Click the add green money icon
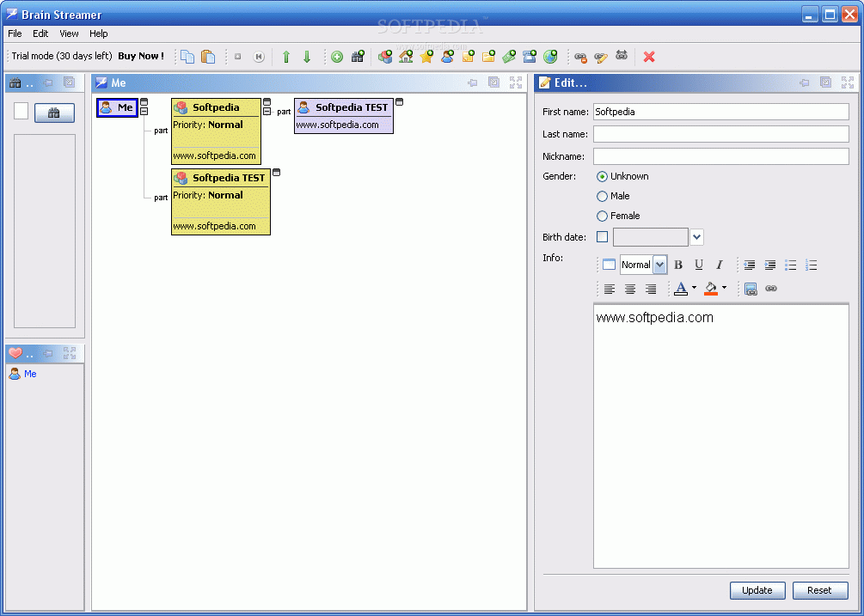This screenshot has width=864, height=616. click(x=509, y=56)
